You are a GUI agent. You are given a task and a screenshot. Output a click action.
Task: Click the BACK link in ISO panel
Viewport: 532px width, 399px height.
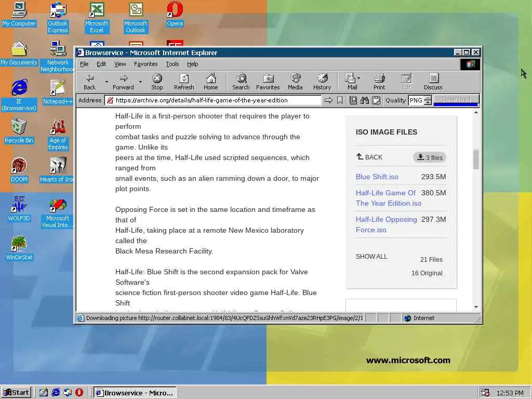tap(369, 157)
